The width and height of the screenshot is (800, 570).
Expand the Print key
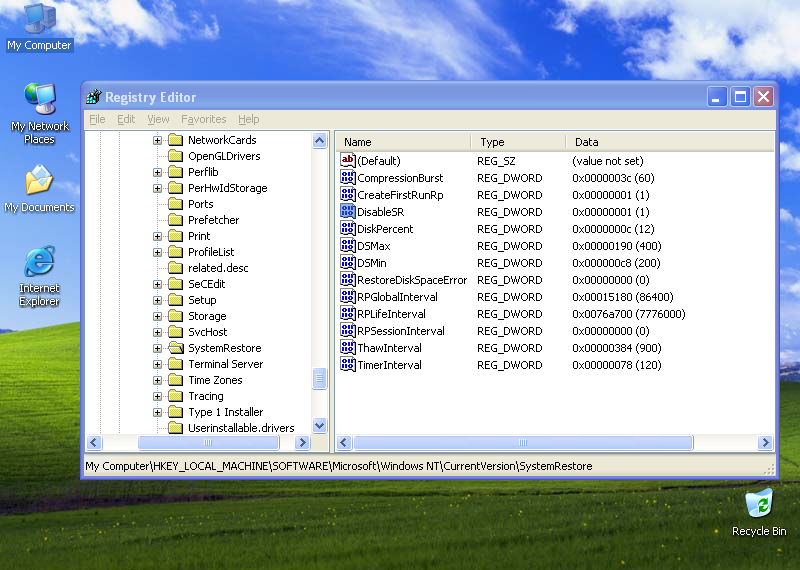point(158,236)
